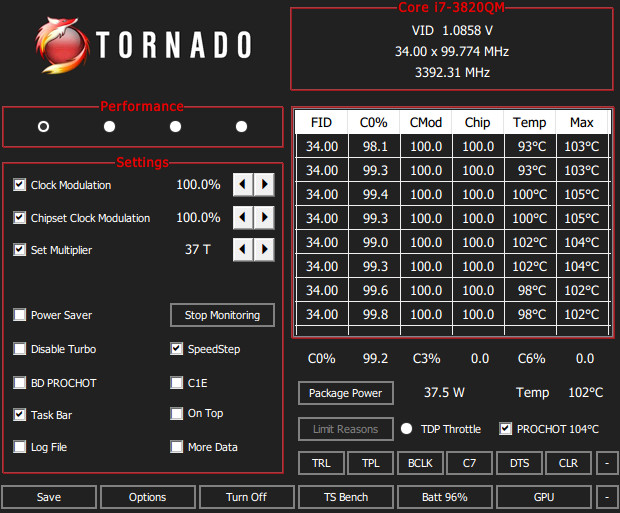Uncheck the Task Bar checkbox

[19, 415]
